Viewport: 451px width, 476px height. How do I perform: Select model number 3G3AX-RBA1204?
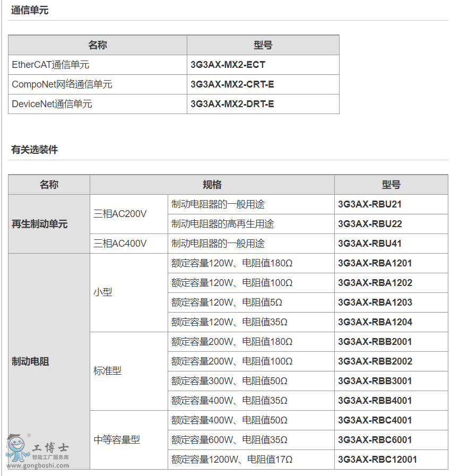[x=375, y=322]
